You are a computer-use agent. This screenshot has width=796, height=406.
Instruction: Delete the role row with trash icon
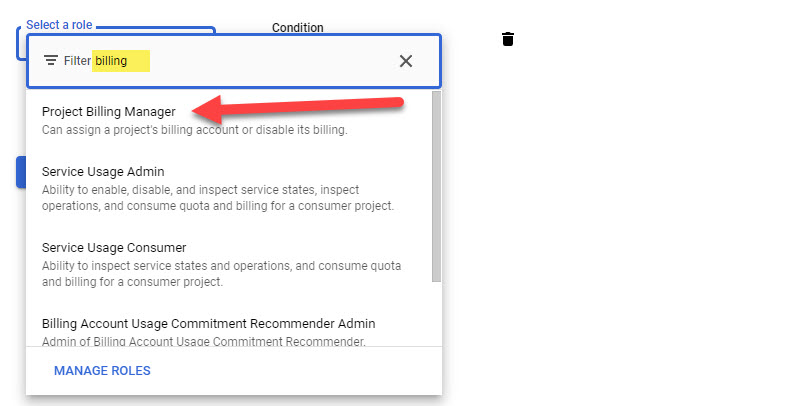coord(508,39)
